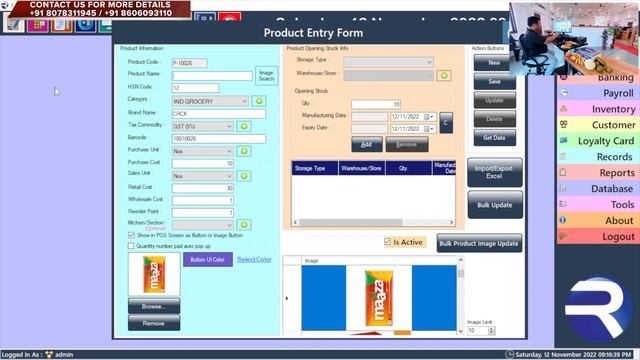Click Browse button under product image
Screen dimensions: 640x360
click(153, 306)
